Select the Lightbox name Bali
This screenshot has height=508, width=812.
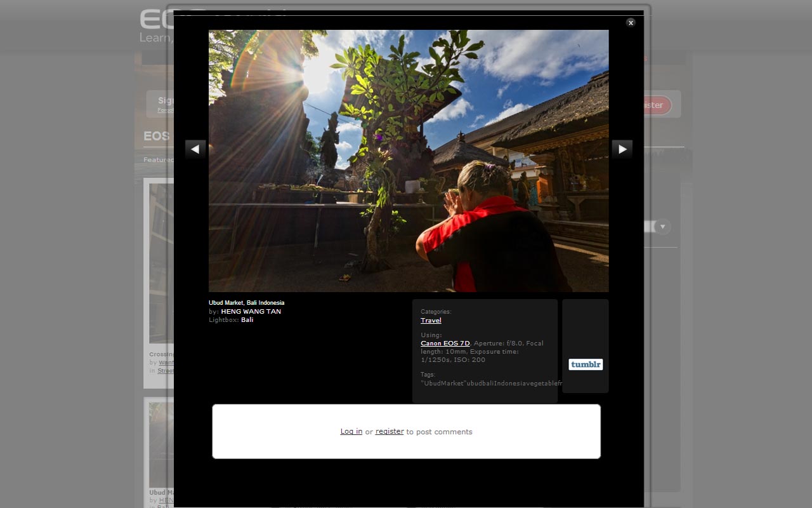[247, 320]
